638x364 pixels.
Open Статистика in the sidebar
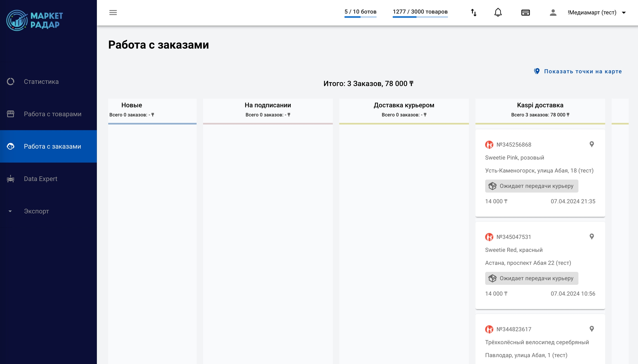(41, 82)
